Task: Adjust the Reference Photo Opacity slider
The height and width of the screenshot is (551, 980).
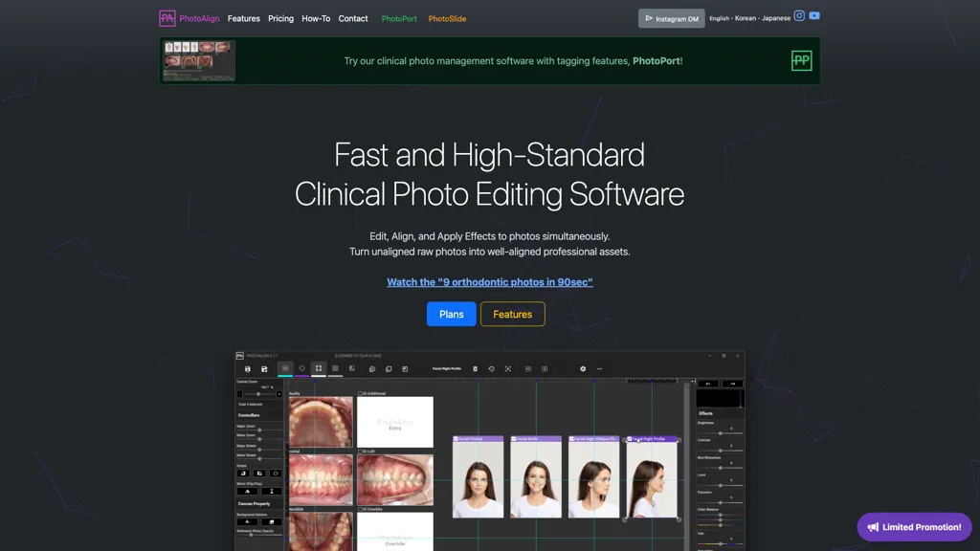Action: click(258, 535)
